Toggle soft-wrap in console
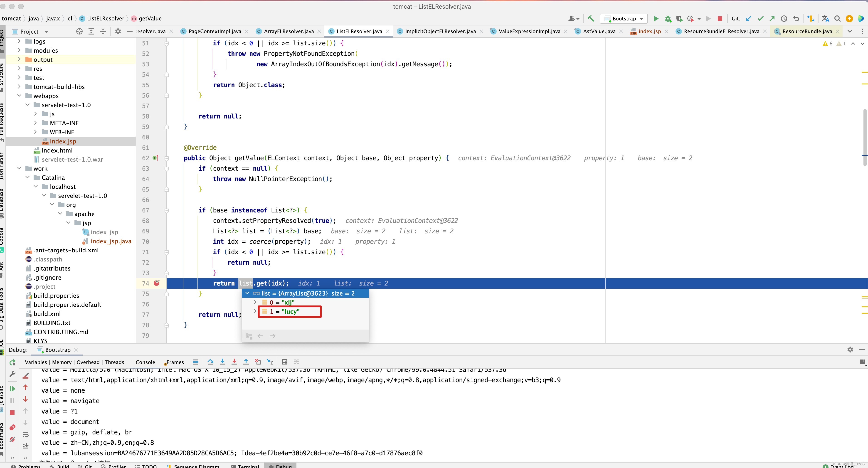 click(x=26, y=434)
